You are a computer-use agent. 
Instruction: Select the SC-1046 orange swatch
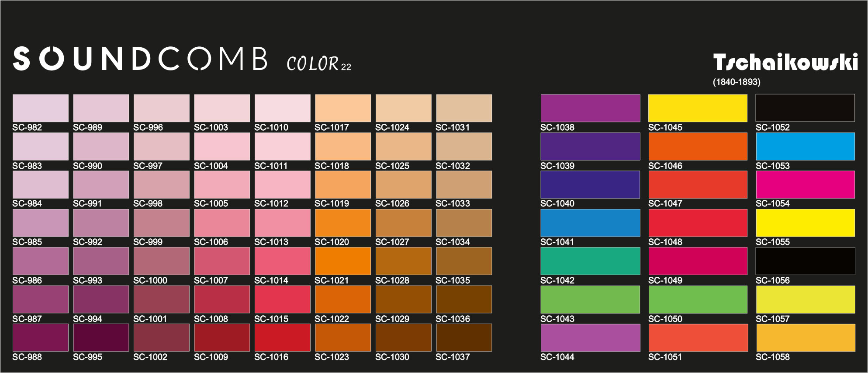coord(698,146)
